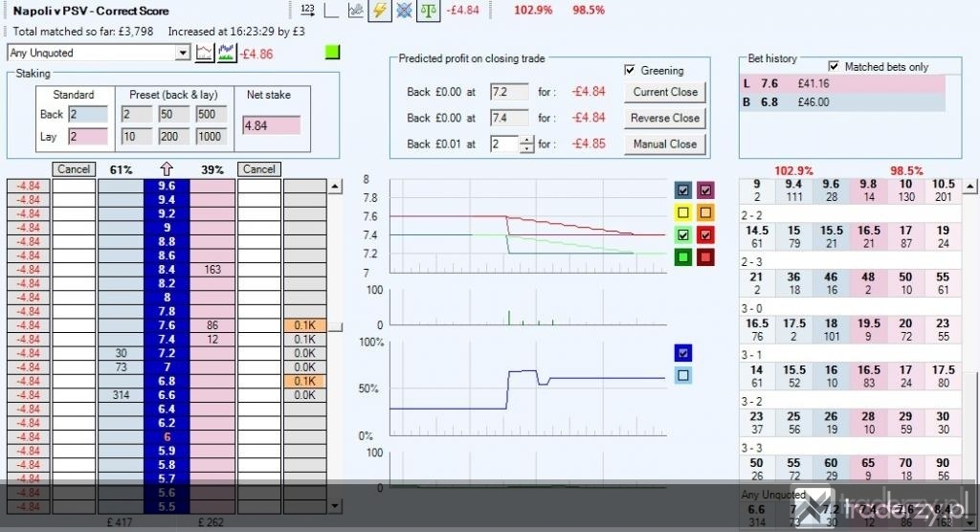Screen dimensions: 980x532
Task: Click the manual close price field 2
Action: click(x=505, y=144)
